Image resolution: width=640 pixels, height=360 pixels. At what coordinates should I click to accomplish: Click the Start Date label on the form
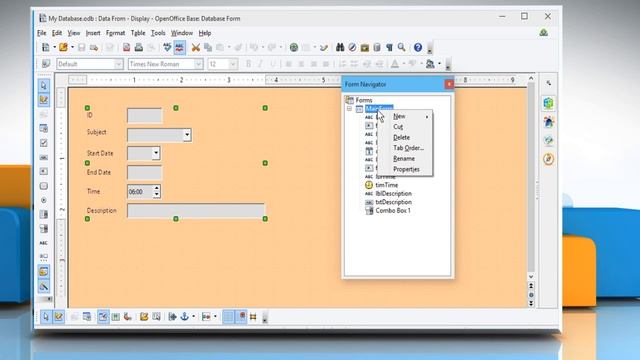(x=100, y=153)
